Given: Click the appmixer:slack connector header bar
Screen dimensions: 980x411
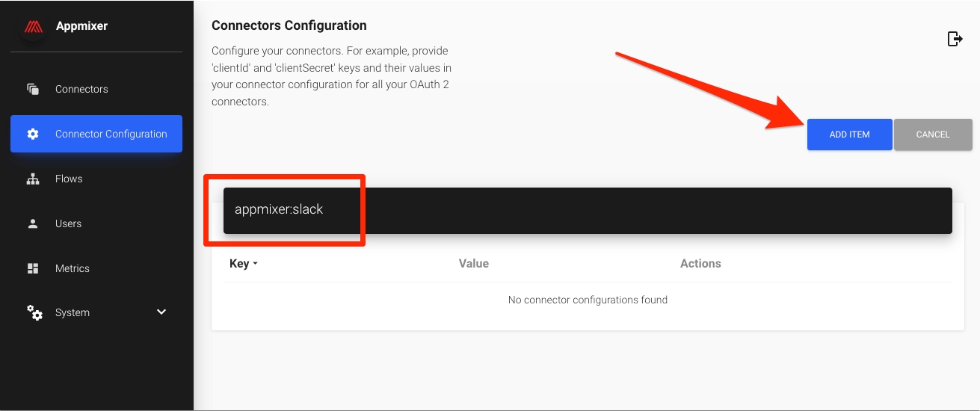Looking at the screenshot, I should 588,210.
